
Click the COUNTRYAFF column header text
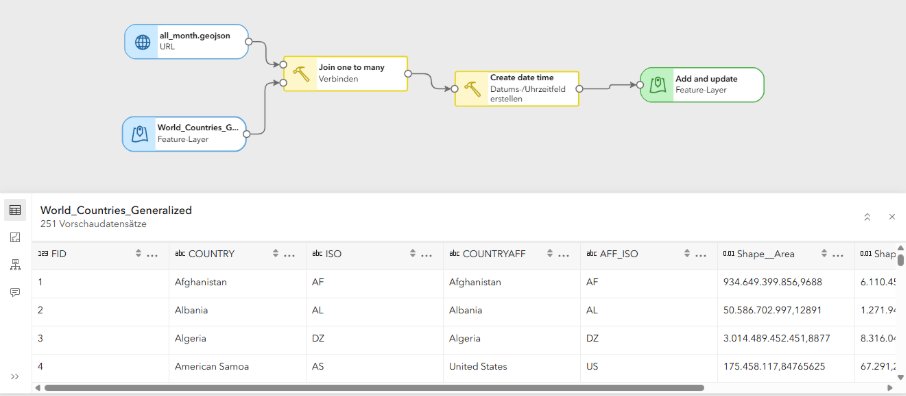point(494,254)
